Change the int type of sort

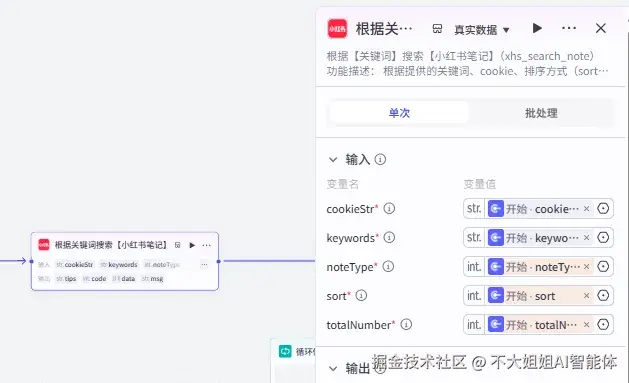(474, 296)
